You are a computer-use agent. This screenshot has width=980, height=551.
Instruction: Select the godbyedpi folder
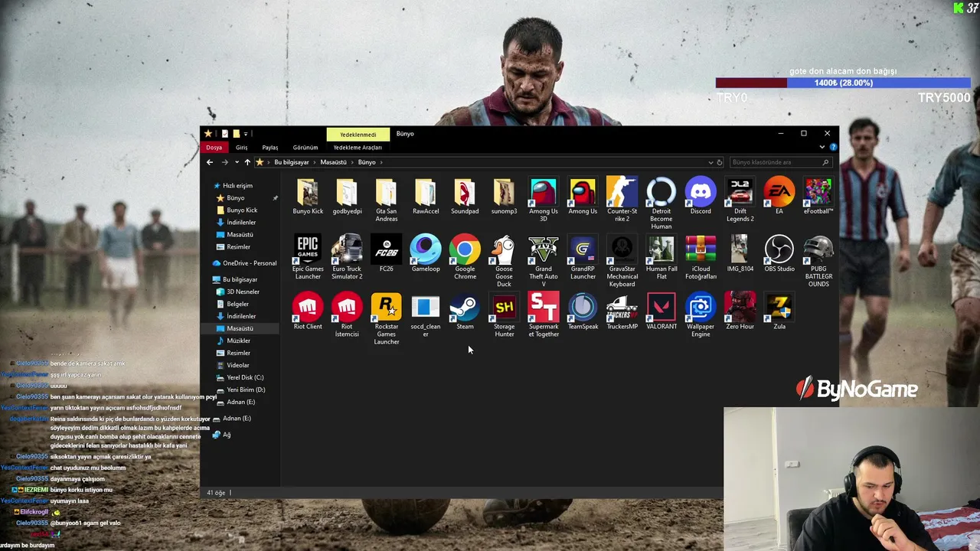347,196
